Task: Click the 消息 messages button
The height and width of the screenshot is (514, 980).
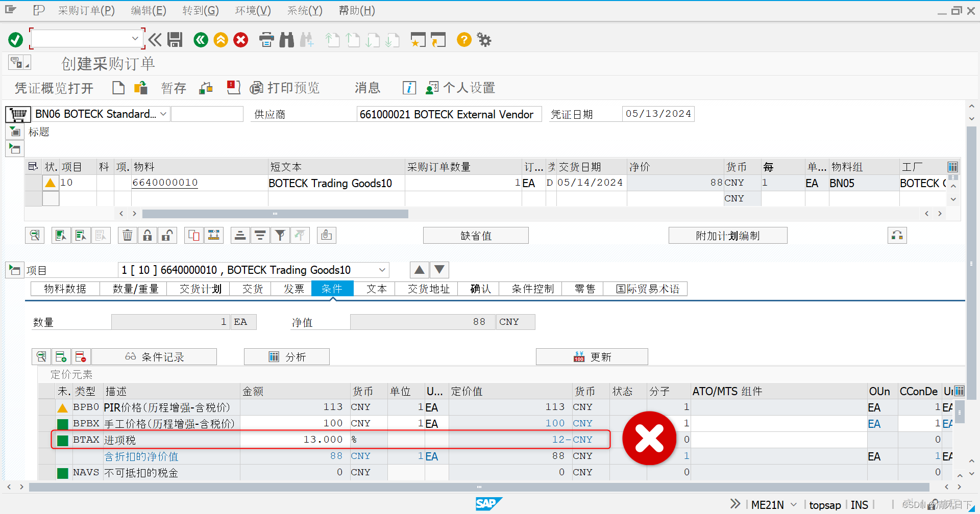Action: tap(367, 88)
